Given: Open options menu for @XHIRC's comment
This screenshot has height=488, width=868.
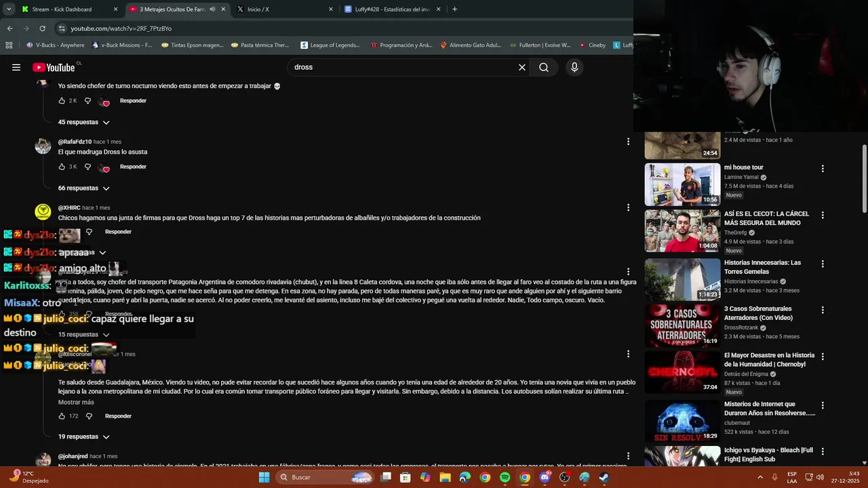Looking at the screenshot, I should tap(628, 207).
